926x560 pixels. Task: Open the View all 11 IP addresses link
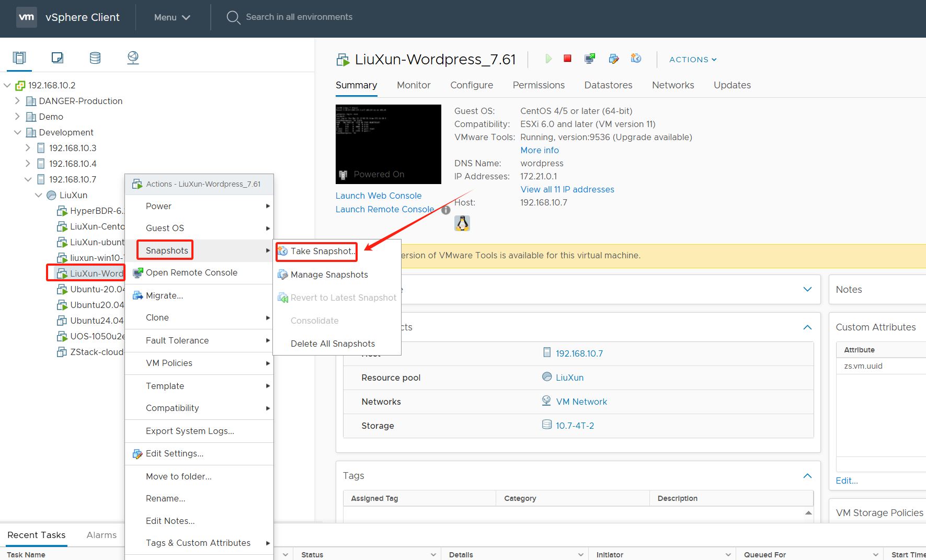coord(567,189)
